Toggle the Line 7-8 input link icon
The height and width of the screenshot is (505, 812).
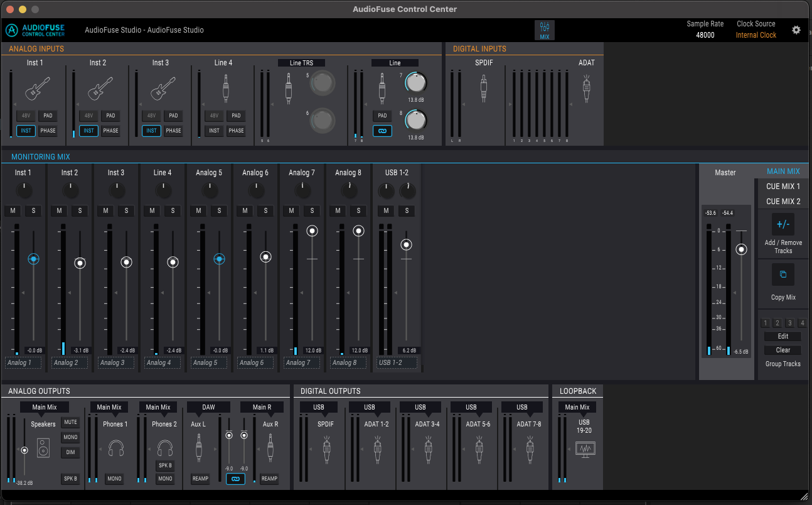pyautogui.click(x=382, y=131)
